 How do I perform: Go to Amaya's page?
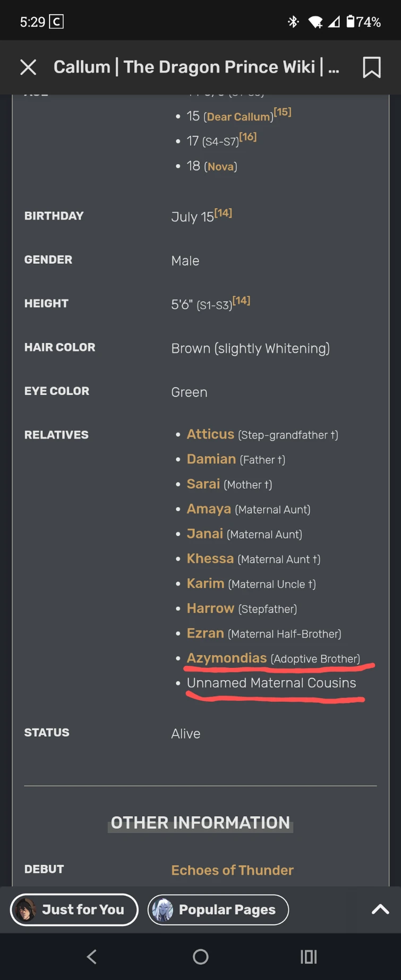coord(209,509)
